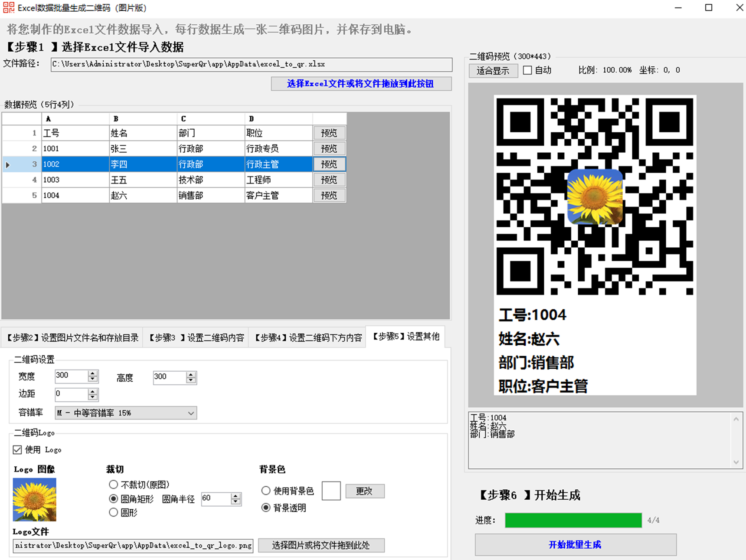Click row header 5 in data table
Image resolution: width=746 pixels, height=560 pixels.
pos(22,196)
